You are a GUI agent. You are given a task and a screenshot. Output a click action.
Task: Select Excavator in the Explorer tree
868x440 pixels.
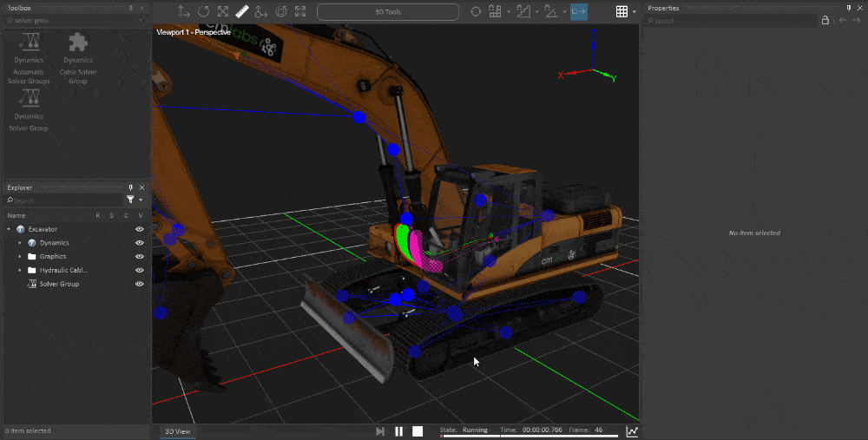(x=43, y=229)
